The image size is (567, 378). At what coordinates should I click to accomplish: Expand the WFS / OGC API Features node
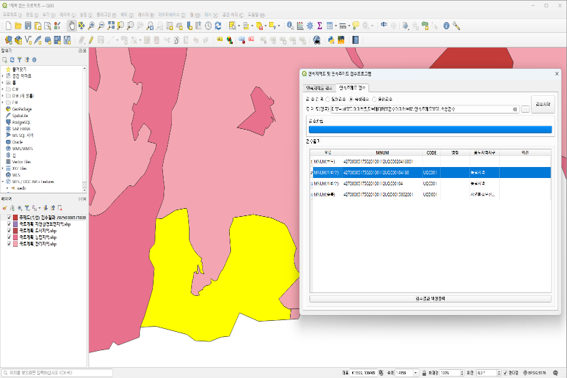[3, 182]
